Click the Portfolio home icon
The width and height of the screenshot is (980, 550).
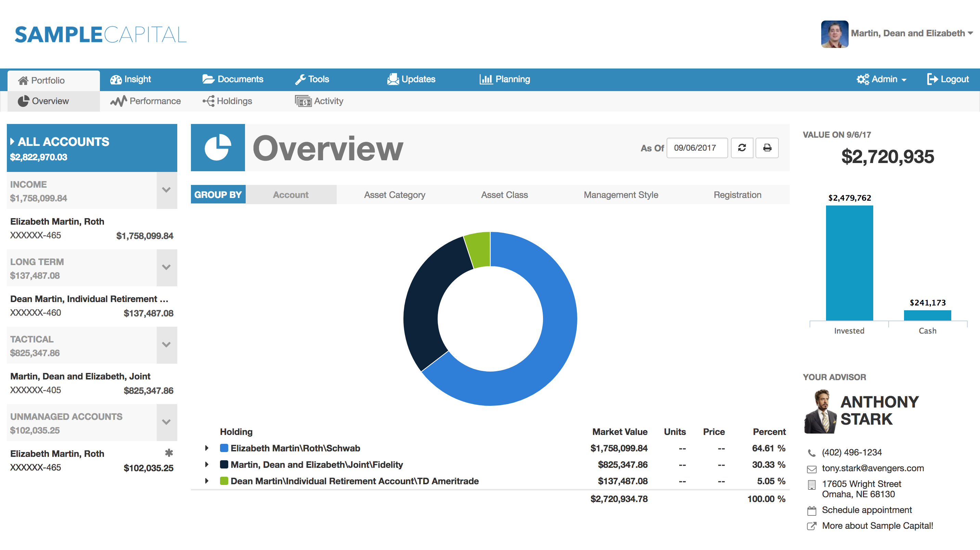pyautogui.click(x=23, y=80)
